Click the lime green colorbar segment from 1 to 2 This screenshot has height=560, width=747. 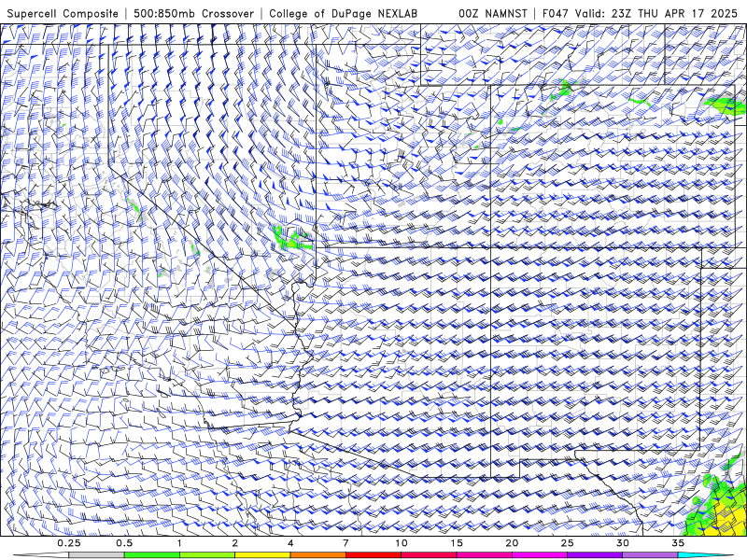pos(207,555)
